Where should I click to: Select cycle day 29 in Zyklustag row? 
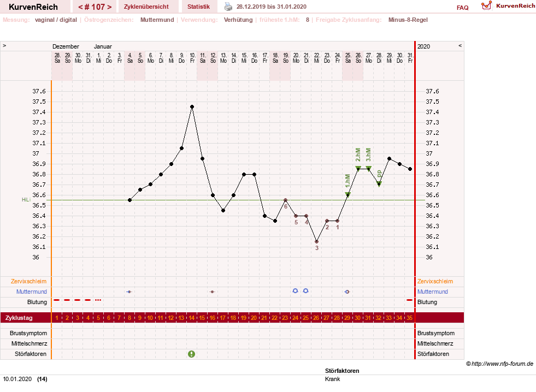[x=347, y=318]
